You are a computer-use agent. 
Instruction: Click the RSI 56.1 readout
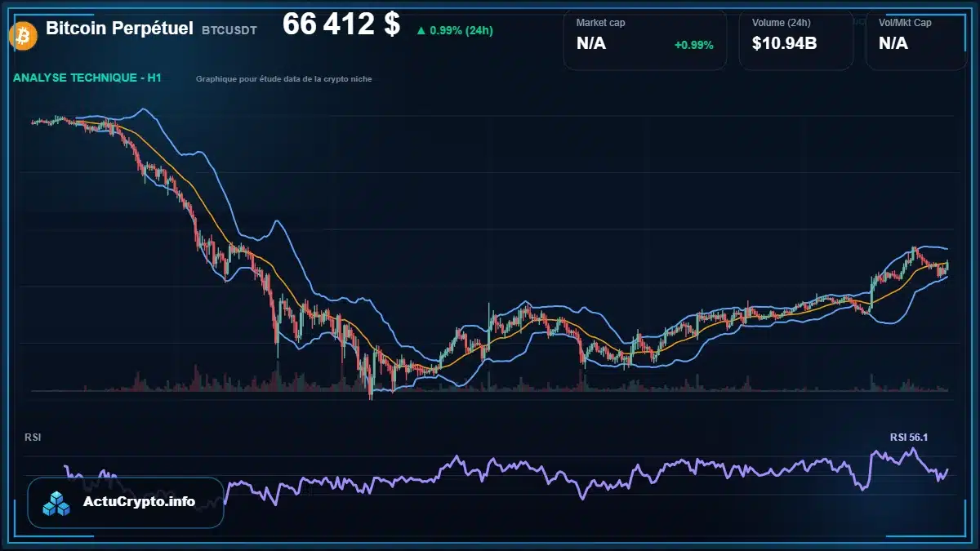click(x=908, y=438)
